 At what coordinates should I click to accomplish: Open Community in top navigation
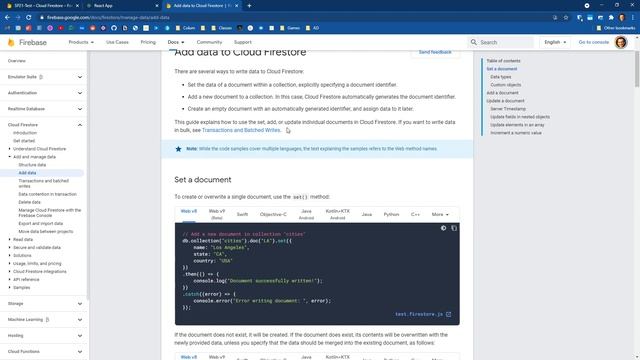click(209, 42)
